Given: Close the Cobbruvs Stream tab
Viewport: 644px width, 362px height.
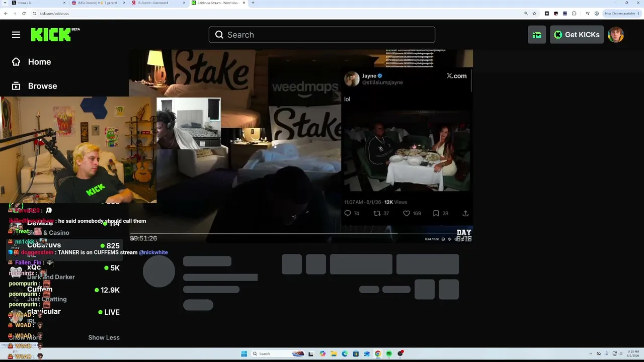Looking at the screenshot, I should [x=243, y=3].
